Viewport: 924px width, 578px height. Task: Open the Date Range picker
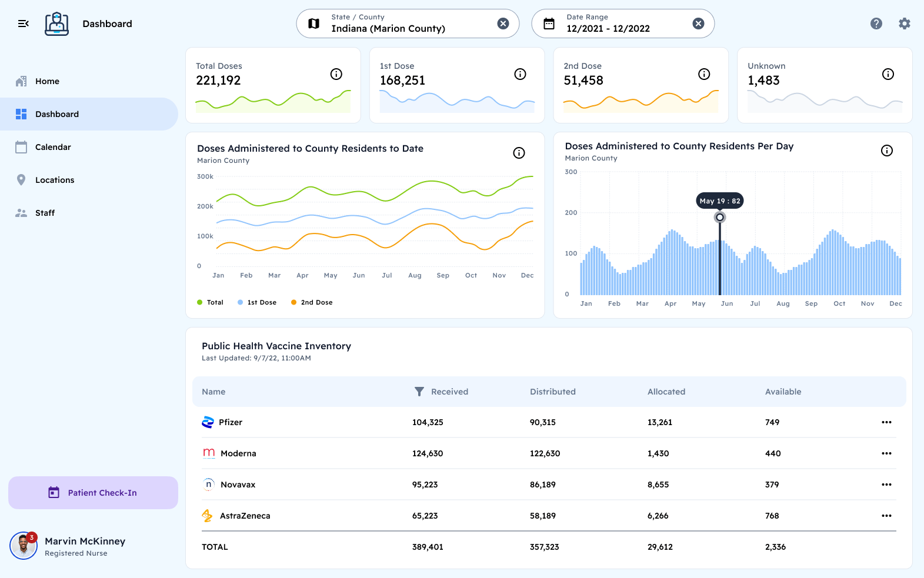[x=612, y=24]
